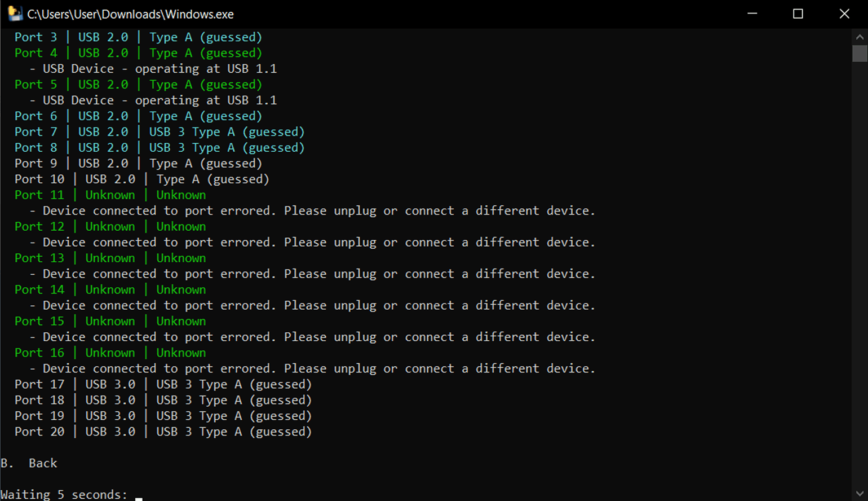This screenshot has height=501, width=868.
Task: Select the 'B. Back' option text
Action: point(29,463)
